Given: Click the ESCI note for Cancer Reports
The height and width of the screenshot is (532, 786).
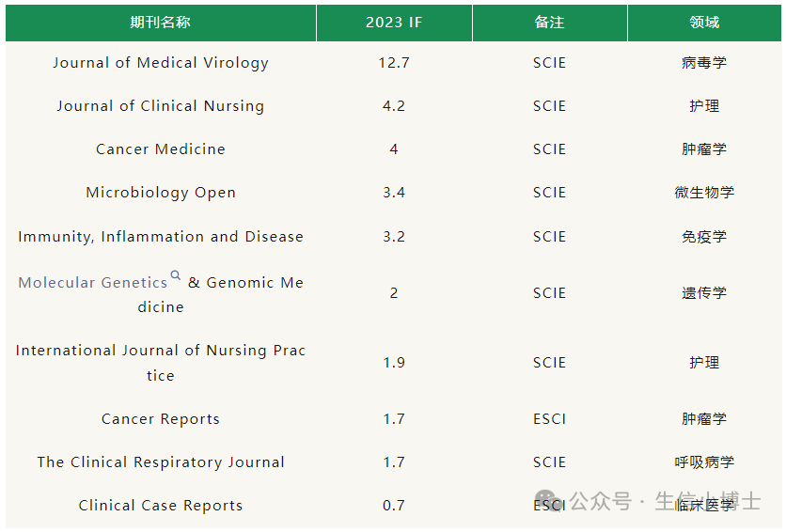Looking at the screenshot, I should coord(549,419).
